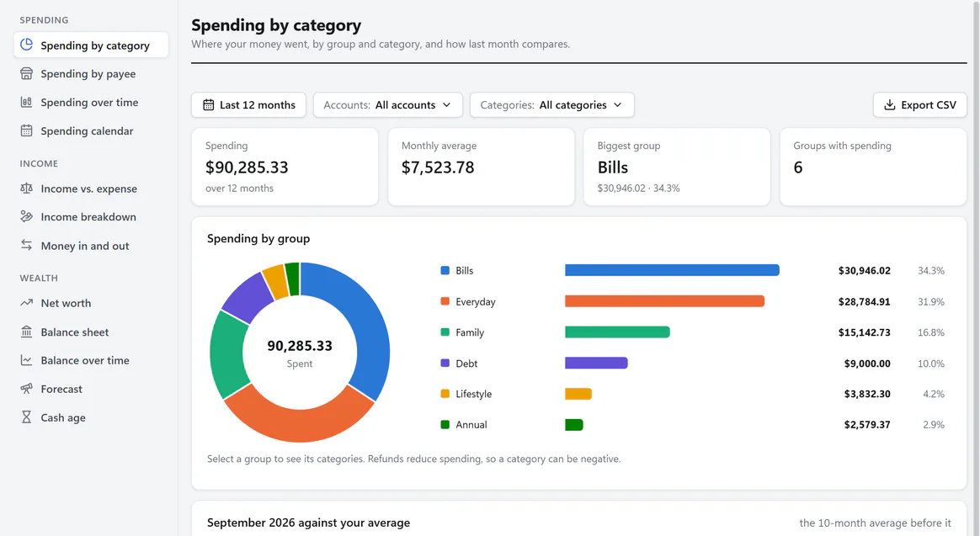Open the Forecast report
The width and height of the screenshot is (980, 536).
[x=91, y=389]
